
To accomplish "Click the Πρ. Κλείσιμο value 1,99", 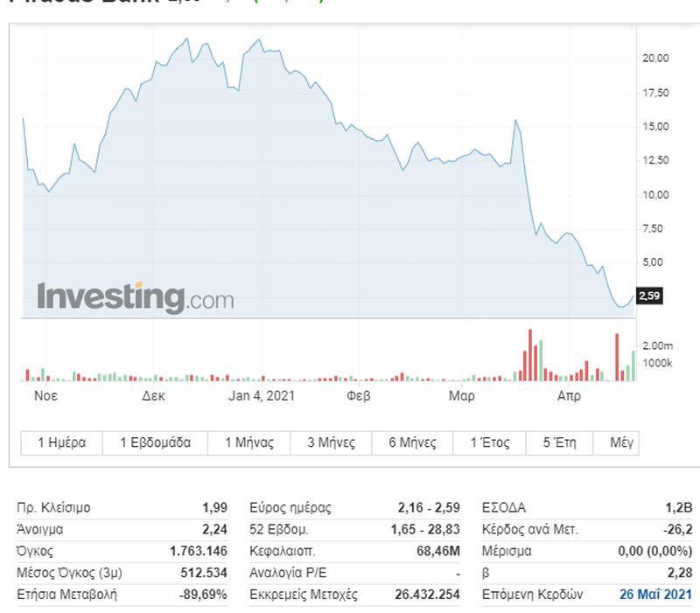I will click(214, 508).
